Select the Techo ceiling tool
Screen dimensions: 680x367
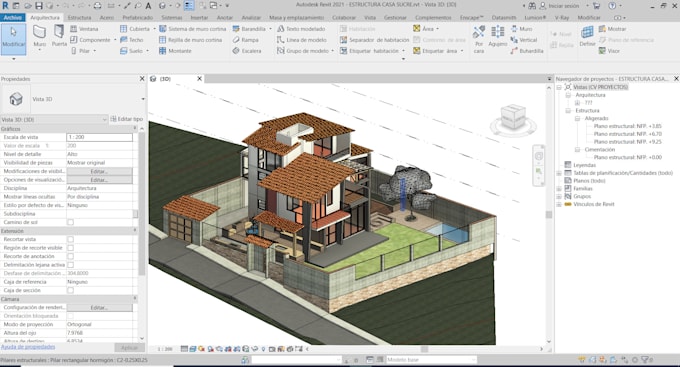[x=132, y=40]
